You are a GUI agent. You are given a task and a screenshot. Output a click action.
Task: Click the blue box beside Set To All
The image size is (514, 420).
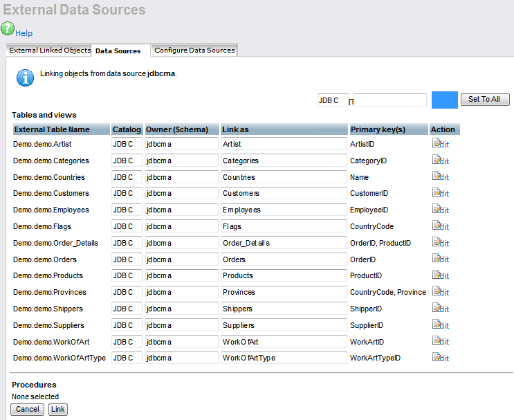click(x=444, y=100)
